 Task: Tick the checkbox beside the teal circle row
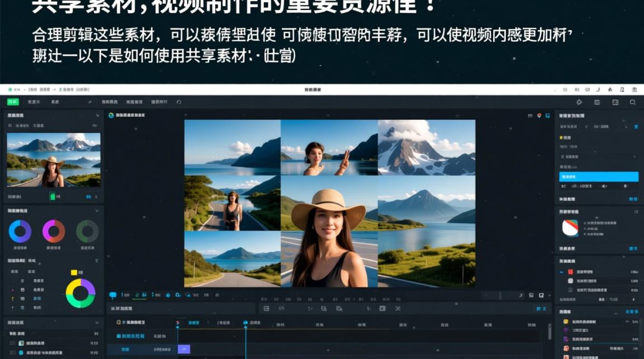tap(12, 353)
